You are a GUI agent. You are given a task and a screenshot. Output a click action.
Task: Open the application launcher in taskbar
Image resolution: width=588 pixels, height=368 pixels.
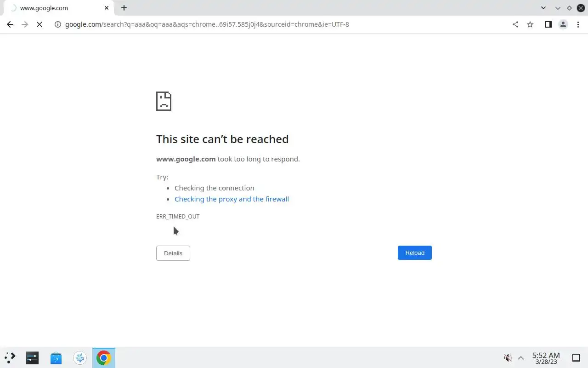click(10, 357)
